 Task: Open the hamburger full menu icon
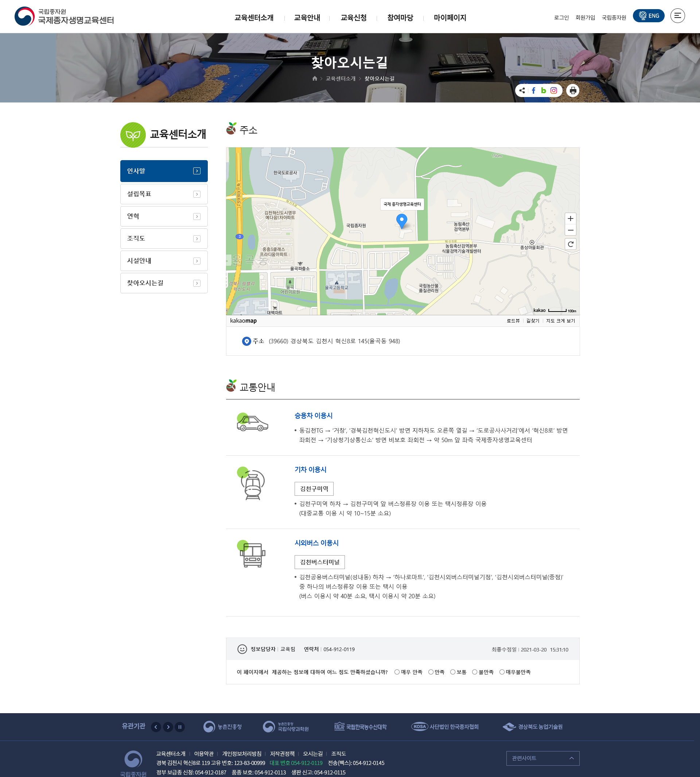pyautogui.click(x=677, y=16)
